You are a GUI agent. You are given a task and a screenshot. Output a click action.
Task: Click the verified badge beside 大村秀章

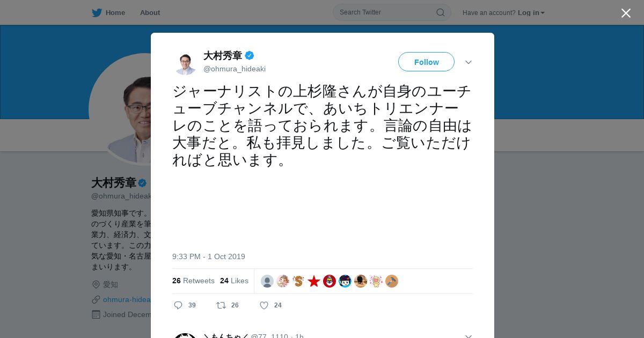pos(250,55)
